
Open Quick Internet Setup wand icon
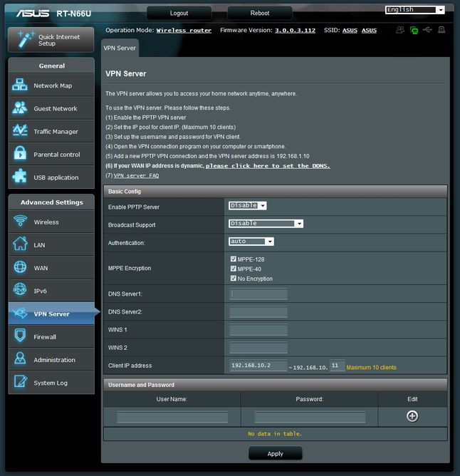(25, 39)
